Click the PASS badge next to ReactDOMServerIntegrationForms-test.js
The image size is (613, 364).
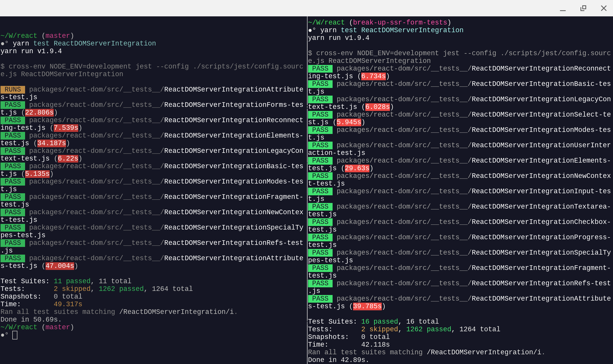click(x=12, y=105)
